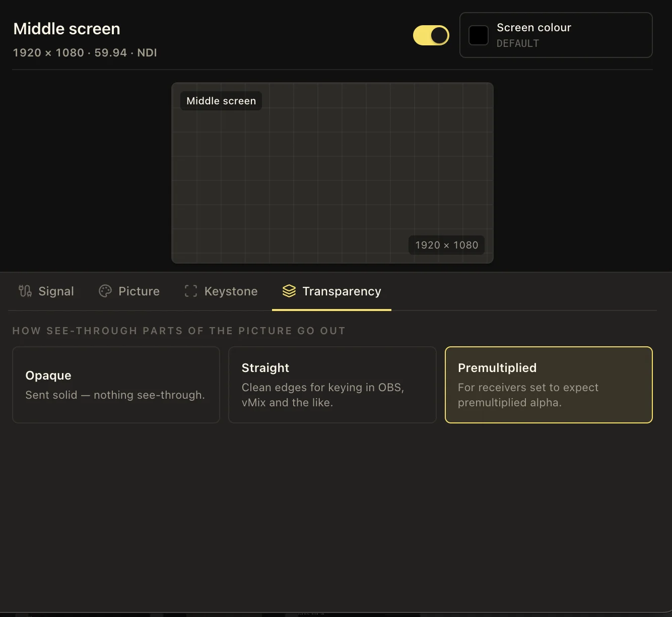Choose the Straight alpha option

pos(332,385)
